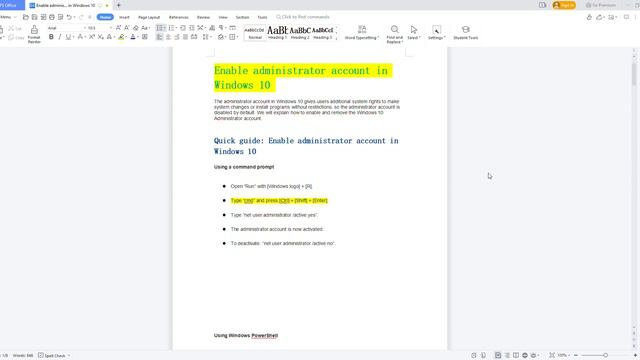Click the Copy icon
The width and height of the screenshot is (640, 360).
[11, 38]
